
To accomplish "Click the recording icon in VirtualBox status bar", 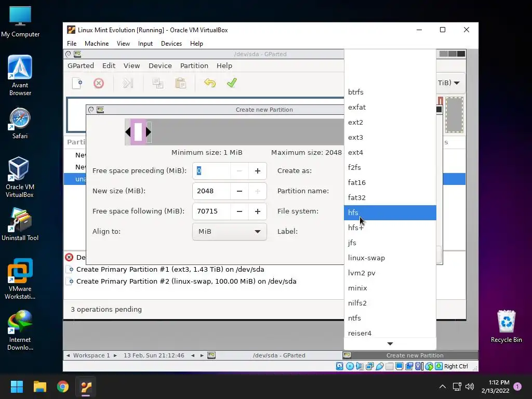I will pyautogui.click(x=409, y=366).
